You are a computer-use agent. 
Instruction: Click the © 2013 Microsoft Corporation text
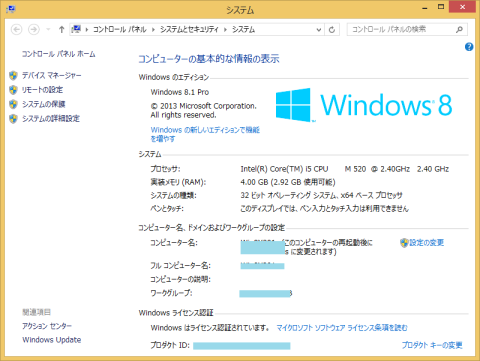(x=204, y=106)
